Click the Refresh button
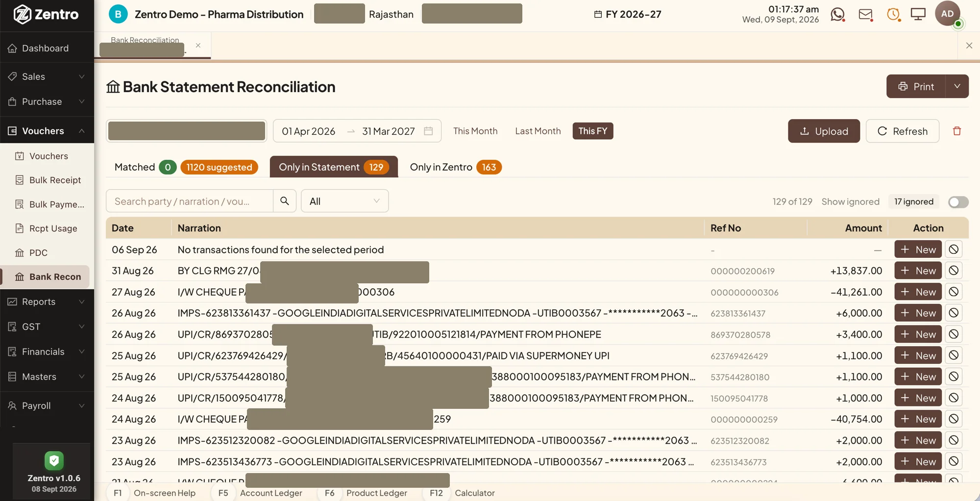The width and height of the screenshot is (980, 501). (902, 131)
